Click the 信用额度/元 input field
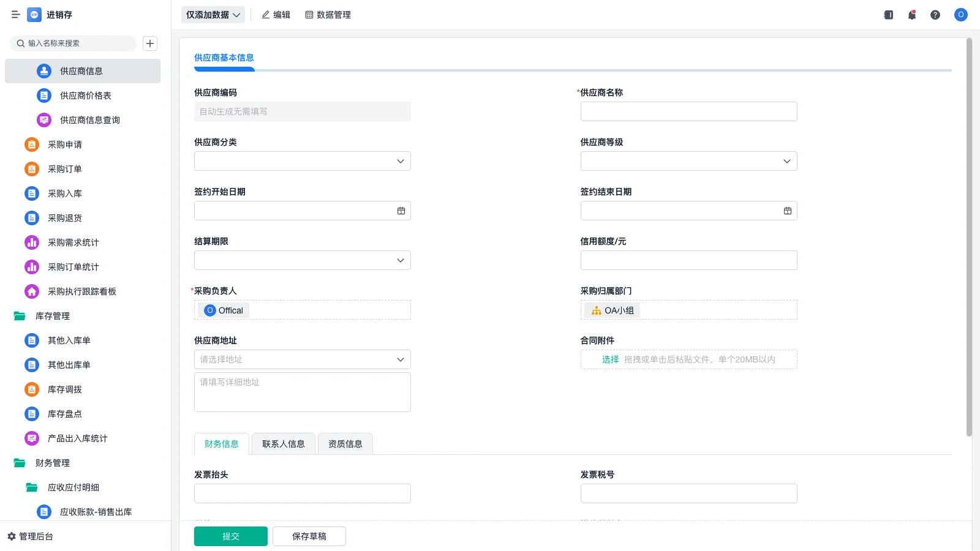The width and height of the screenshot is (980, 551). [689, 260]
